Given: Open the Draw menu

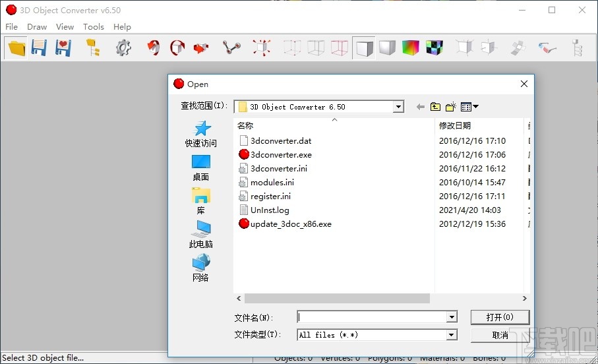Looking at the screenshot, I should pyautogui.click(x=37, y=27).
